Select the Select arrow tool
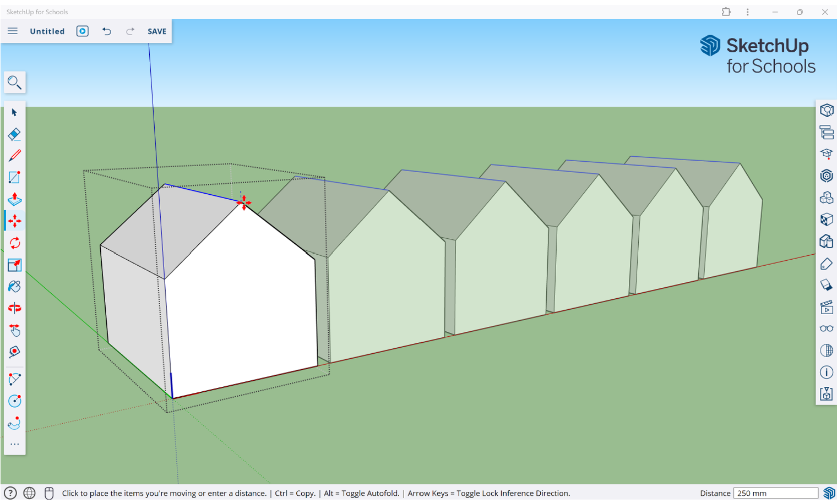The width and height of the screenshot is (837, 504). point(14,112)
